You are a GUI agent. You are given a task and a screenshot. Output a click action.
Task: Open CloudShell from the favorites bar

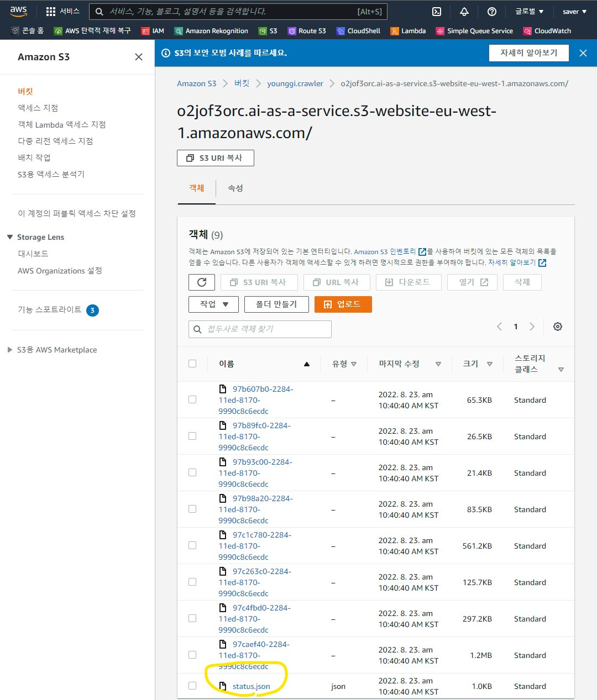click(358, 31)
